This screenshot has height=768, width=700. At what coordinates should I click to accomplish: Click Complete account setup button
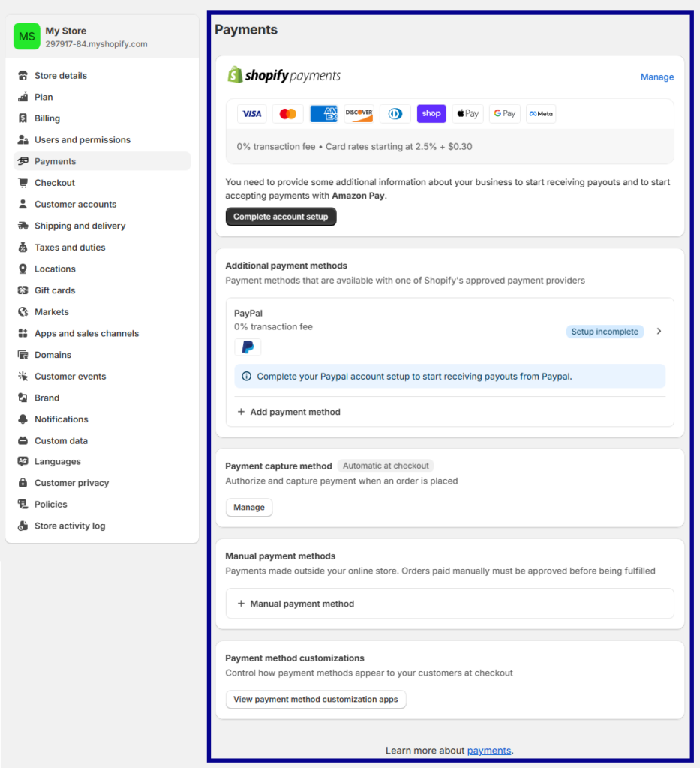click(281, 217)
